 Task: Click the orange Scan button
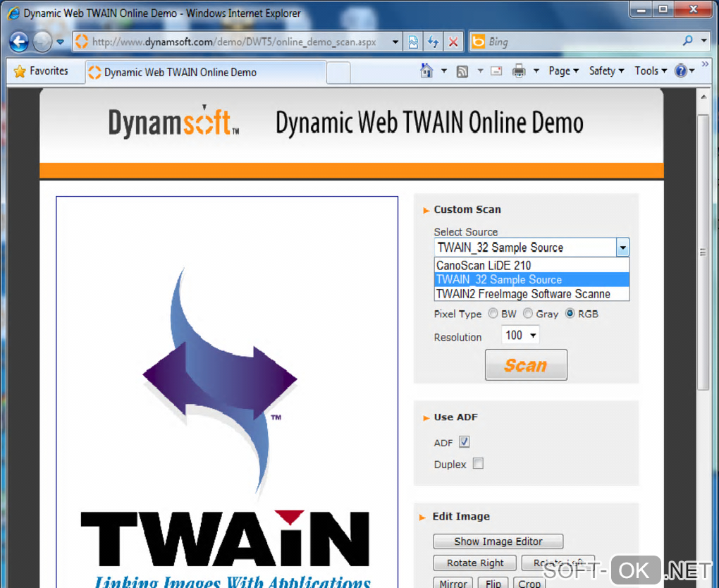526,365
